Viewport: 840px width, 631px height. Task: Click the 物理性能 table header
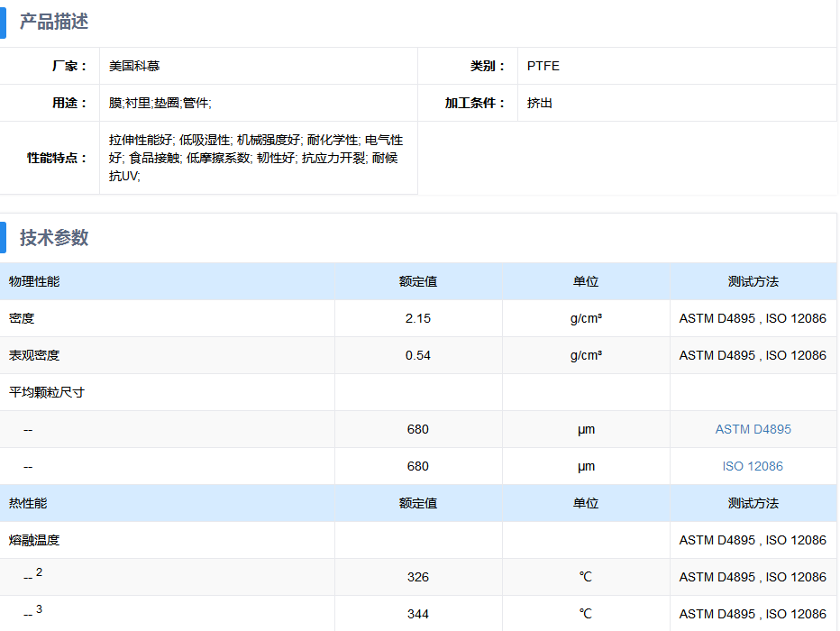[34, 281]
